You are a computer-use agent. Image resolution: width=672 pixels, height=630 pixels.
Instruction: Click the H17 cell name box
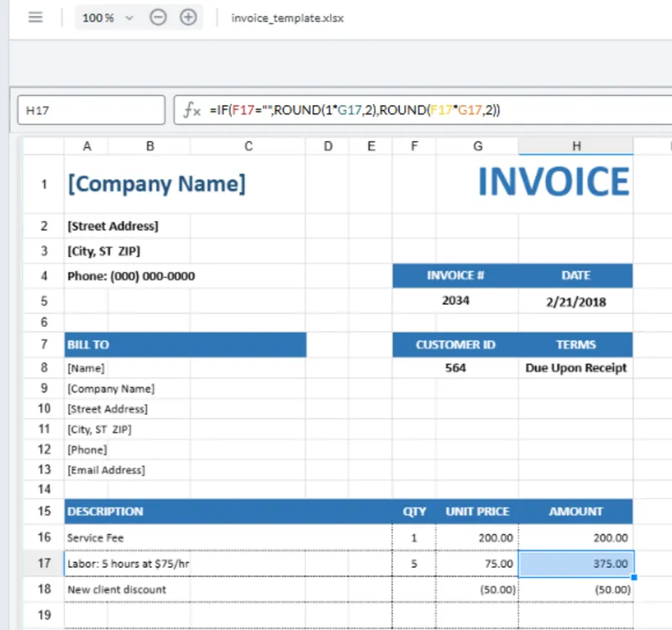pyautogui.click(x=91, y=110)
